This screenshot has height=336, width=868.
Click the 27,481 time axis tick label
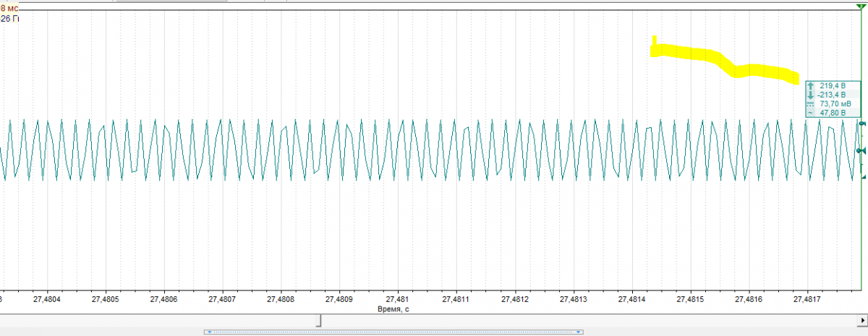coord(397,298)
